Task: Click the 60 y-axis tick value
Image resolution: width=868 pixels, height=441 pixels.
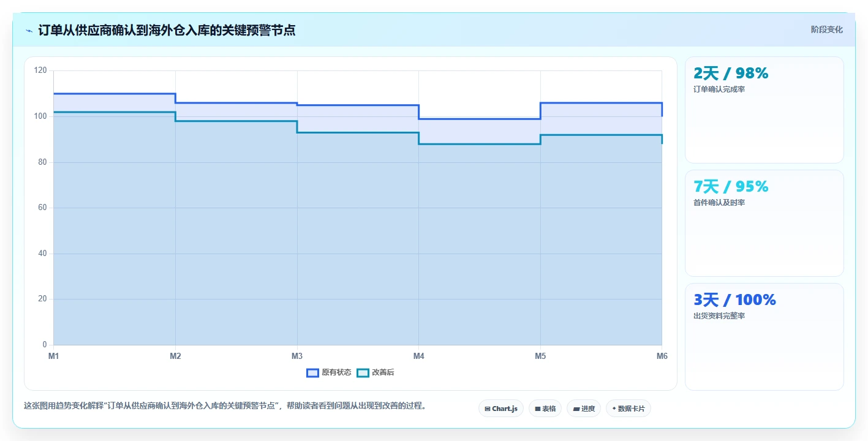Action: [x=42, y=208]
